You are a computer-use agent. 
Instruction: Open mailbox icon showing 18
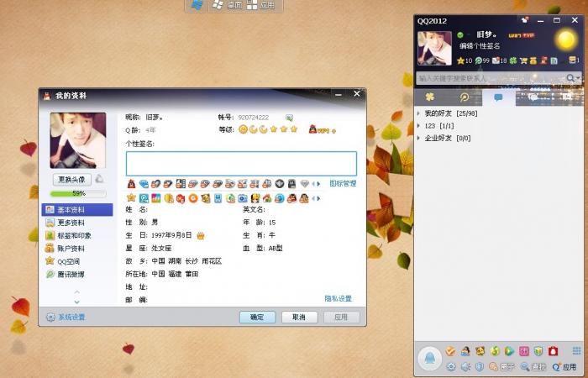pyautogui.click(x=500, y=60)
